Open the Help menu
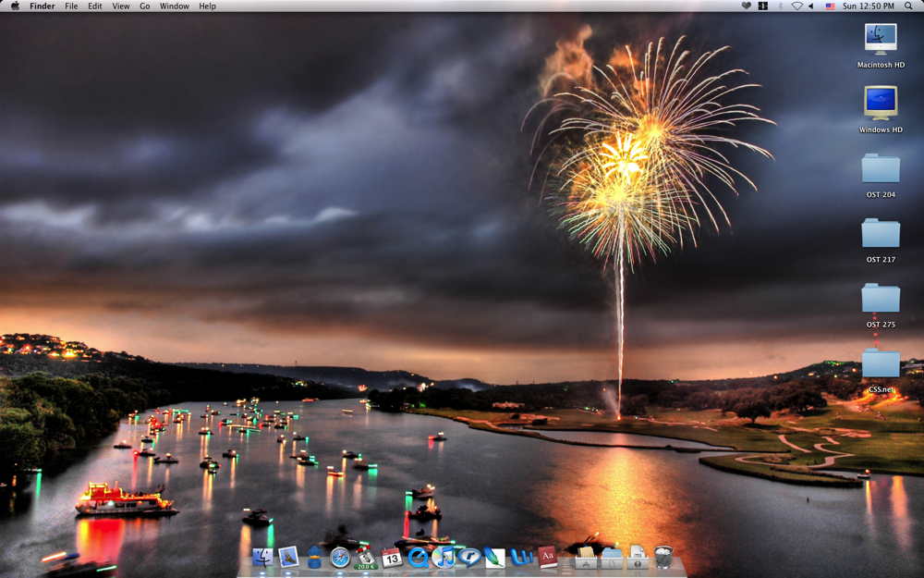The height and width of the screenshot is (578, 924). click(x=207, y=6)
